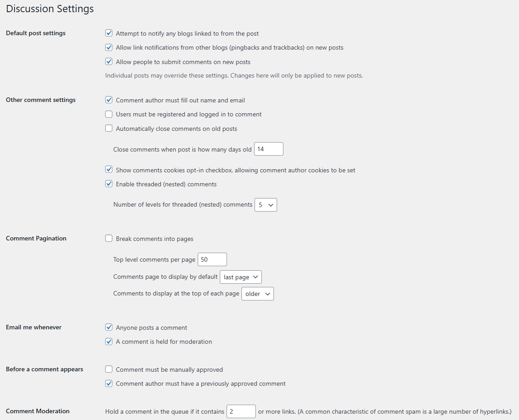519x420 pixels.
Task: Open the threaded comments levels dropdown
Action: point(266,205)
